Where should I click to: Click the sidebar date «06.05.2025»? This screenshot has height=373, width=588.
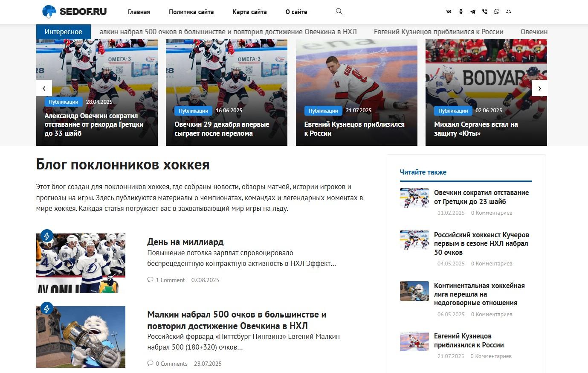tap(451, 314)
